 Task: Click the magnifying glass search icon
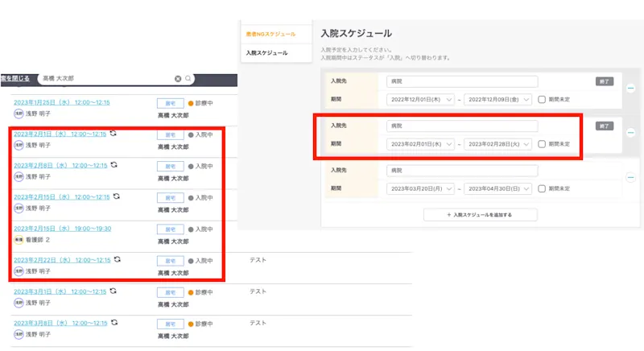(188, 78)
